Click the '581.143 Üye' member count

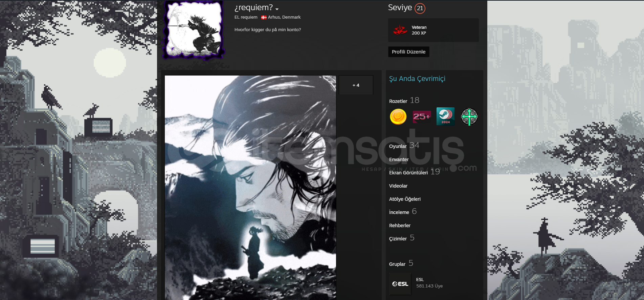coord(429,286)
